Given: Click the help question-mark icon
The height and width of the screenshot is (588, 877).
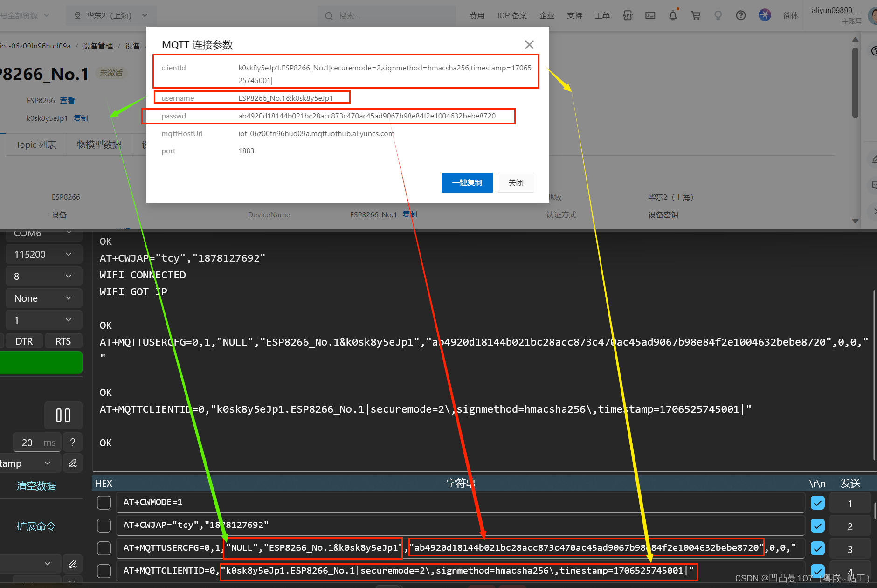Looking at the screenshot, I should click(741, 15).
